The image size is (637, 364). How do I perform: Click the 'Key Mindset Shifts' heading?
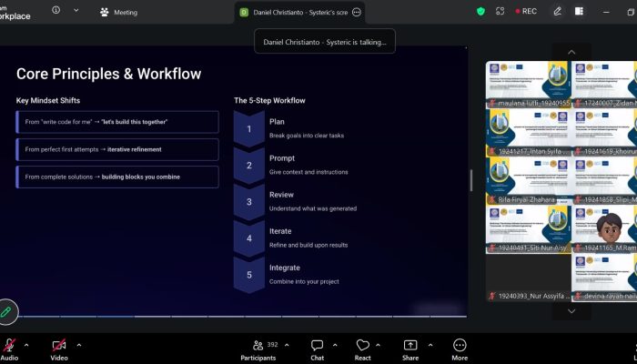(x=48, y=100)
